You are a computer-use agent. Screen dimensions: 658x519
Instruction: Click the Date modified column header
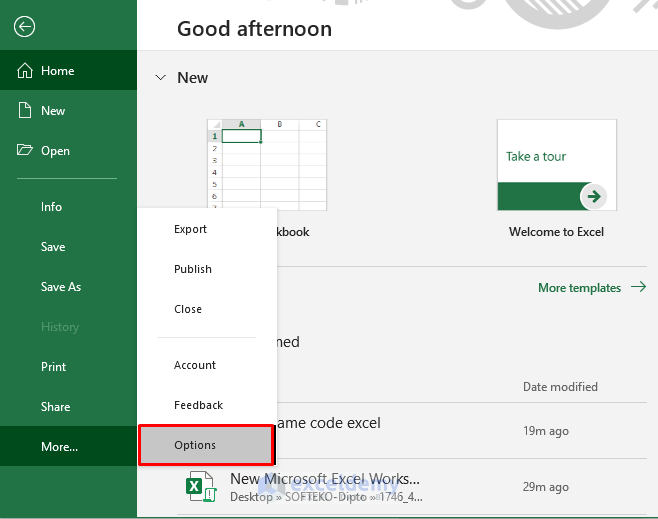point(560,387)
